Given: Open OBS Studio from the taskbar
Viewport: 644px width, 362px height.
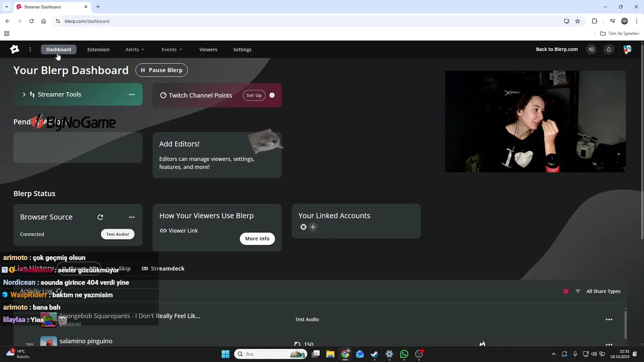Looking at the screenshot, I should (x=419, y=354).
